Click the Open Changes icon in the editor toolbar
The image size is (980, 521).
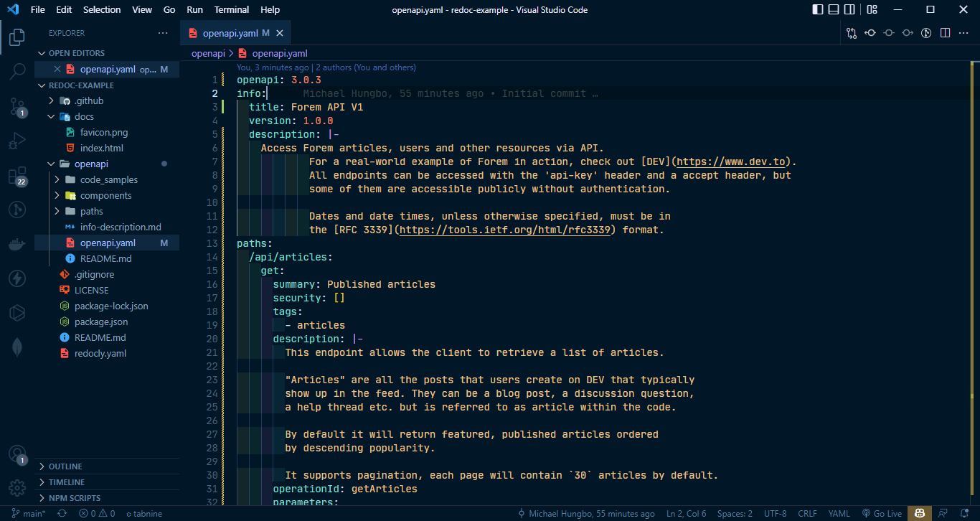pos(852,32)
